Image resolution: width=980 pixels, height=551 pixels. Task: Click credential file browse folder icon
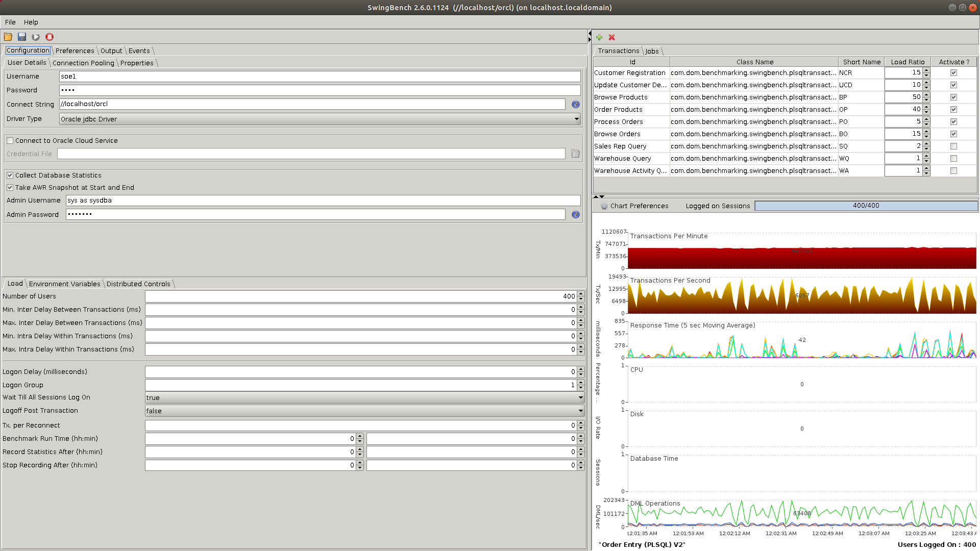tap(576, 154)
